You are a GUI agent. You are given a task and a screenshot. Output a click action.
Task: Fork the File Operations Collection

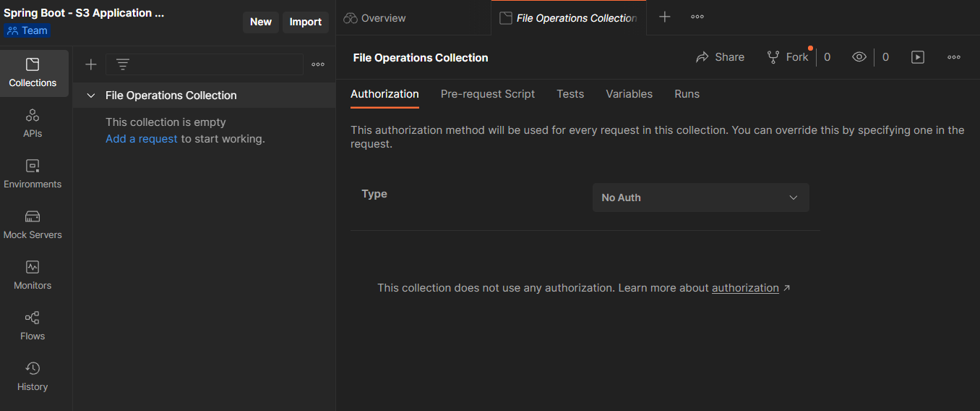pos(788,57)
